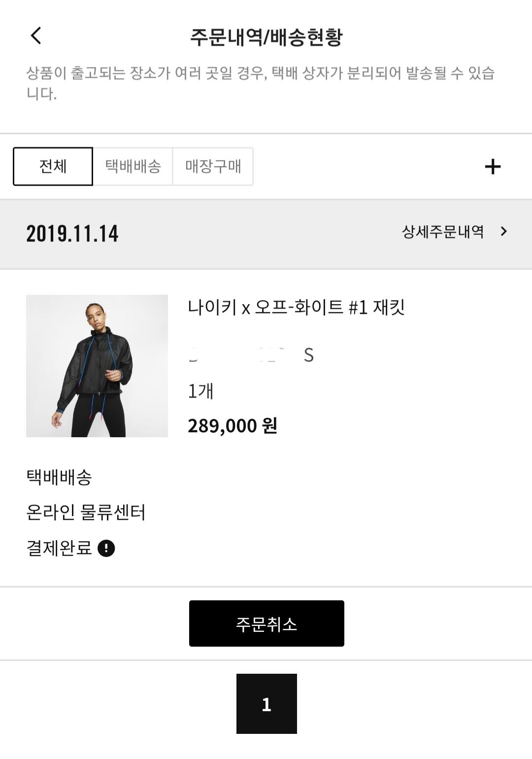The image size is (532, 759).
Task: Click the 1개 quantity text
Action: click(200, 391)
